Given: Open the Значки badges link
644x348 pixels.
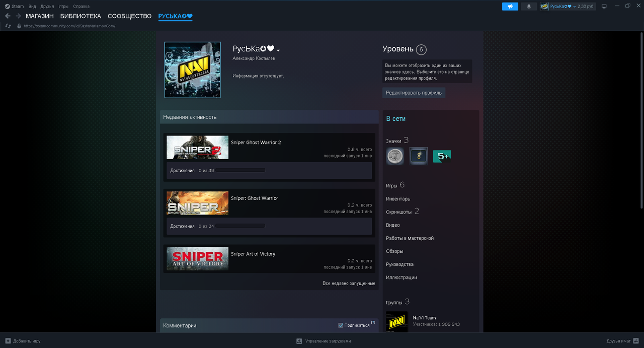Looking at the screenshot, I should pyautogui.click(x=393, y=141).
